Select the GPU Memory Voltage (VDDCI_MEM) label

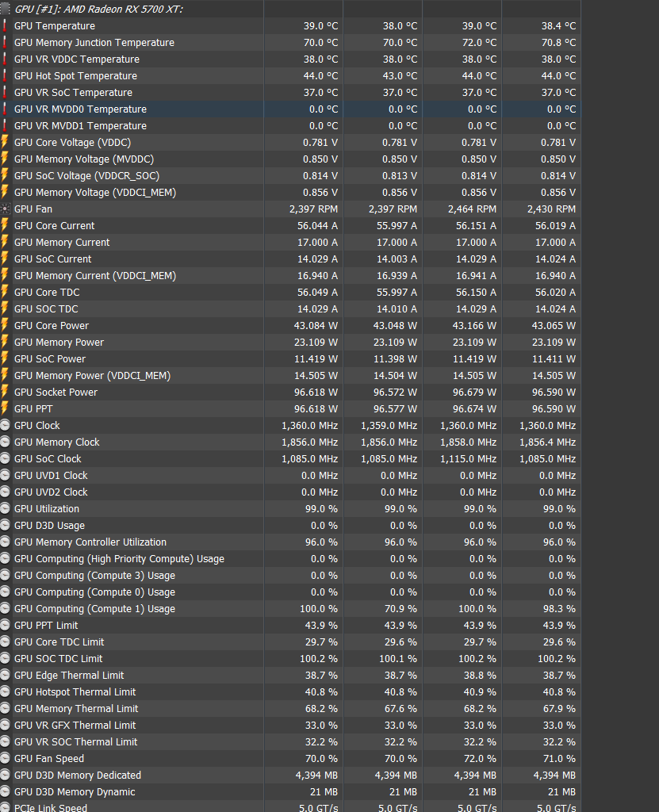95,192
